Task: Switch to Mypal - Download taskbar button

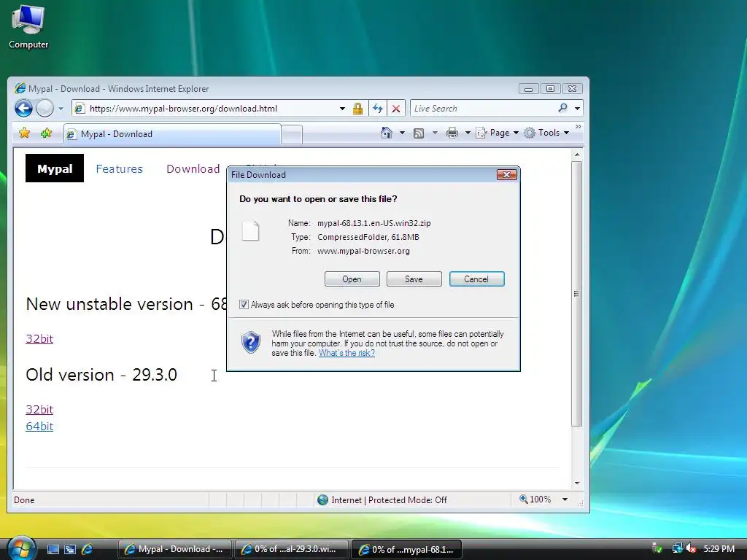Action: coord(174,549)
